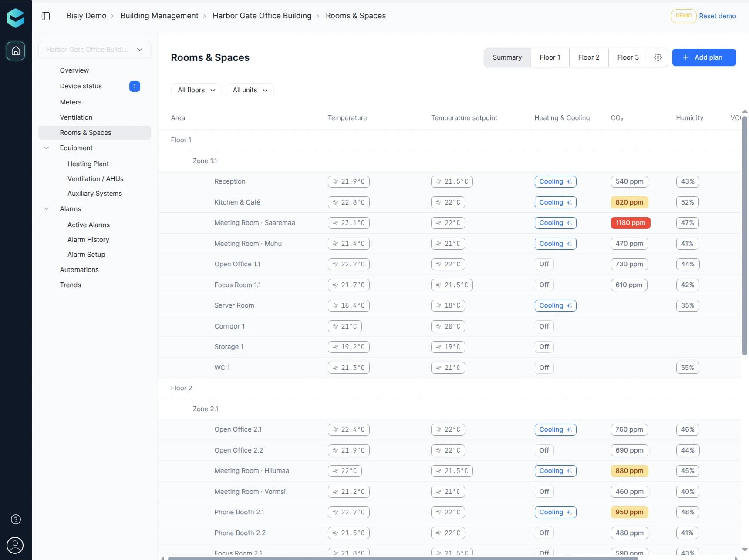
Task: Switch to the Summary tab
Action: pyautogui.click(x=507, y=57)
